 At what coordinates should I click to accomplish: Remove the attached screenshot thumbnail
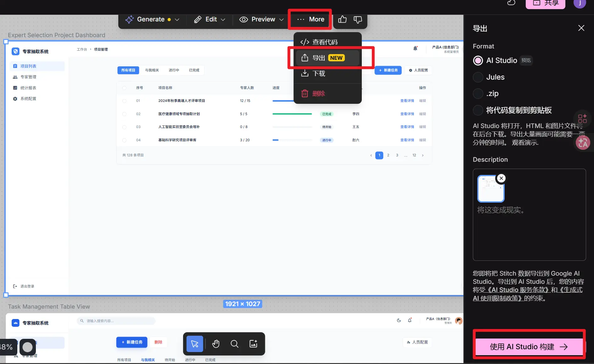coord(501,178)
